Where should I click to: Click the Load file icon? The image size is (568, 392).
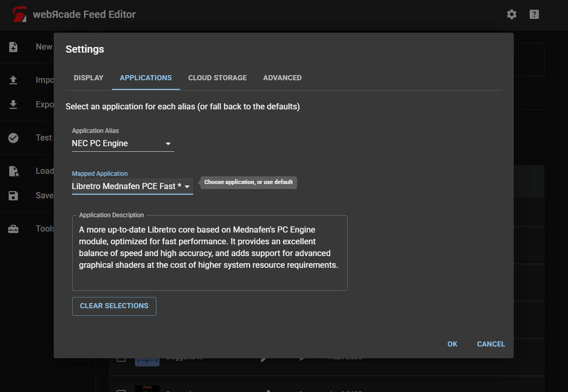14,171
